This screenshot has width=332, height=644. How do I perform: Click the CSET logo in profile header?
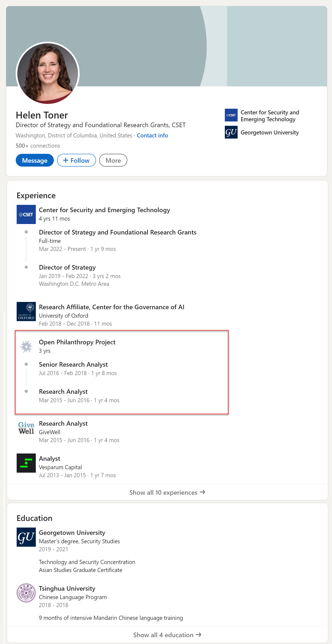(231, 115)
